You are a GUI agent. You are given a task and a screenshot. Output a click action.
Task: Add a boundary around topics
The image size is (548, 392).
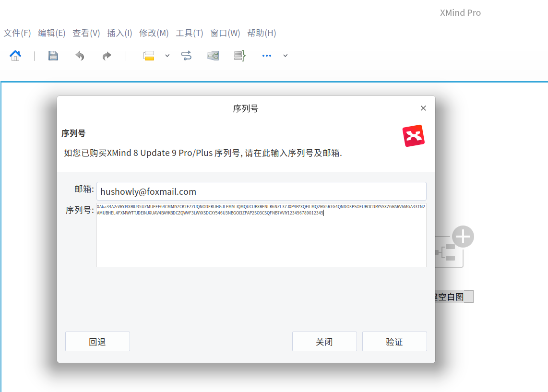click(213, 56)
